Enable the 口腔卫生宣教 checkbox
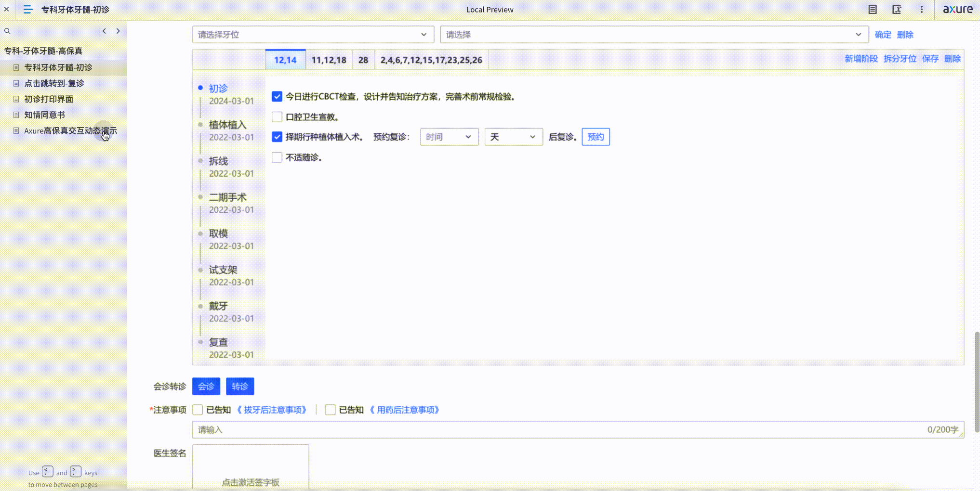 pyautogui.click(x=277, y=116)
